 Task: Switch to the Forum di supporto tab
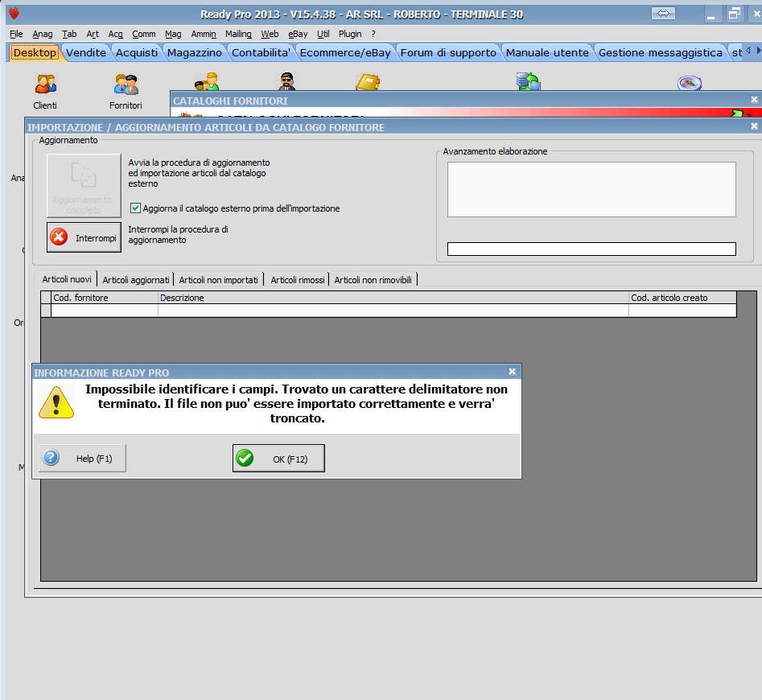448,52
